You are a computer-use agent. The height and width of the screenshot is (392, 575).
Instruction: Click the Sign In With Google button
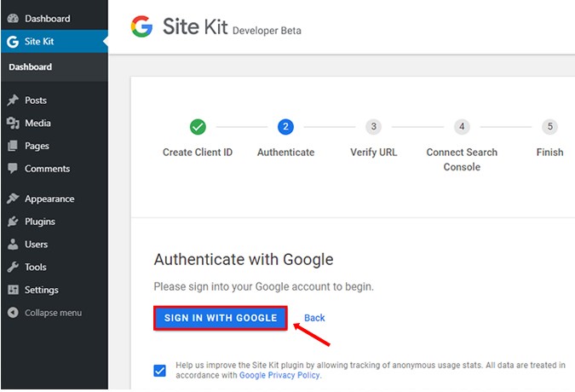pos(221,318)
